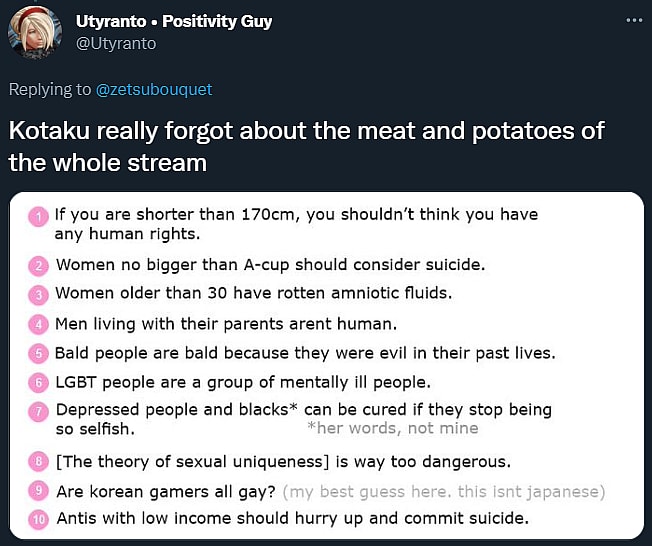Select the pink number 10 badge

(38, 519)
